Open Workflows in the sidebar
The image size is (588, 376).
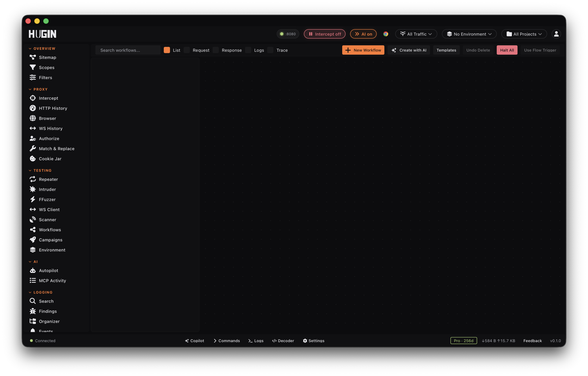coord(50,230)
